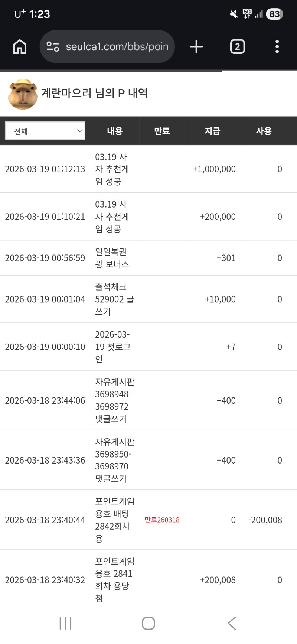Select the 만료 column header

click(x=162, y=131)
